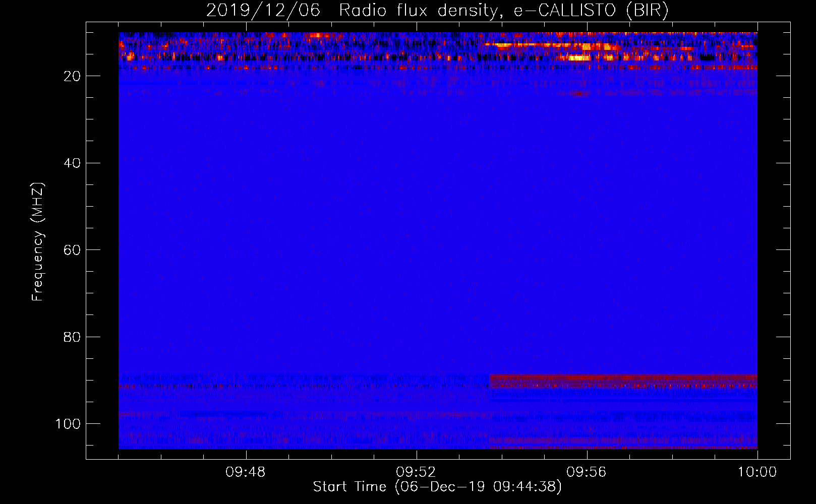Click the 100 MHz frequency tick label
This screenshot has height=504, width=816.
pyautogui.click(x=68, y=424)
